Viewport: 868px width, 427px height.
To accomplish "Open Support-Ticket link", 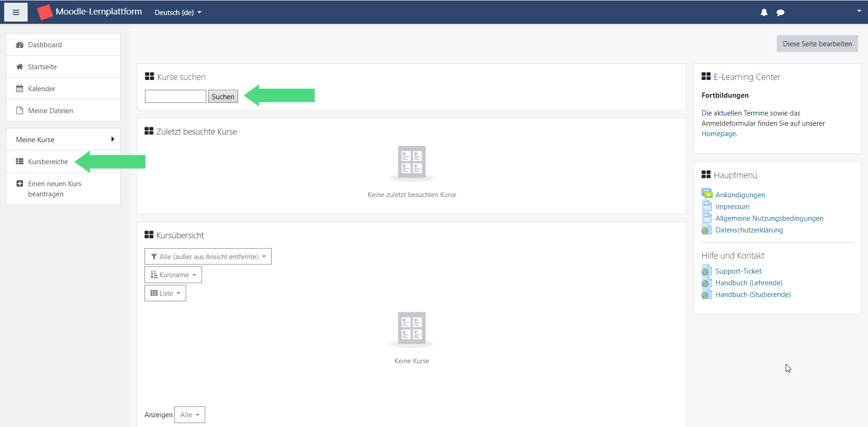I will click(738, 271).
